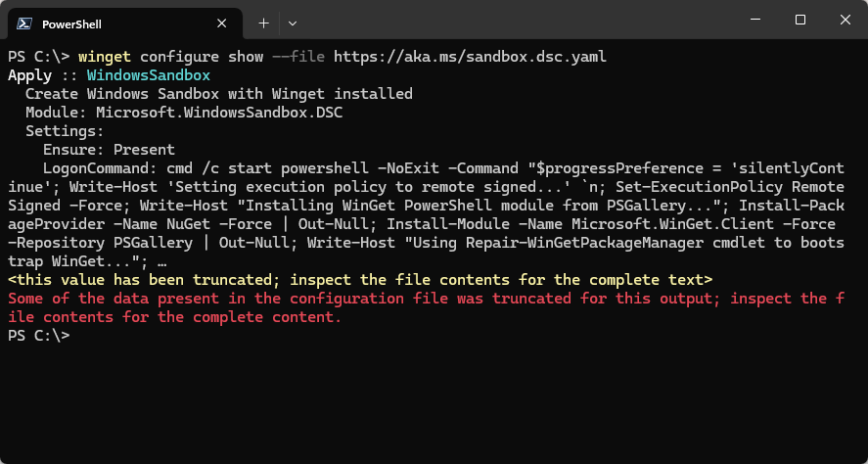Click the yellow truncated value message
868x464 pixels.
(x=360, y=280)
